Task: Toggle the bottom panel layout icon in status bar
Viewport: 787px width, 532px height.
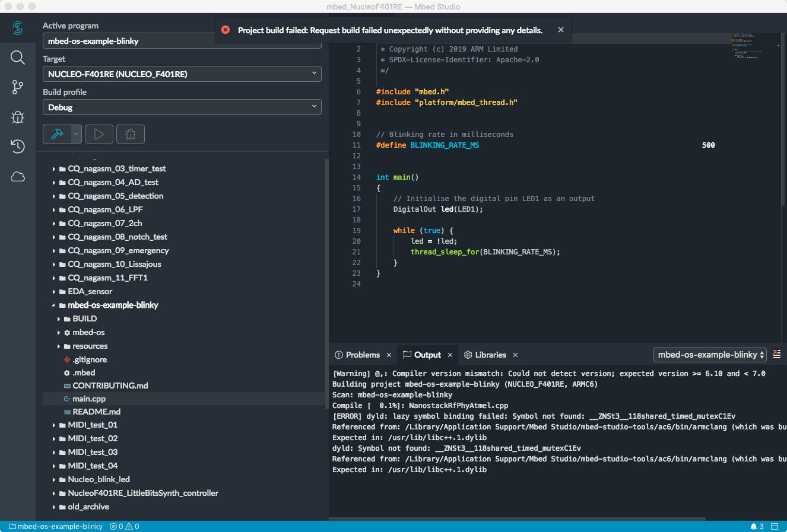Action: pos(775,526)
